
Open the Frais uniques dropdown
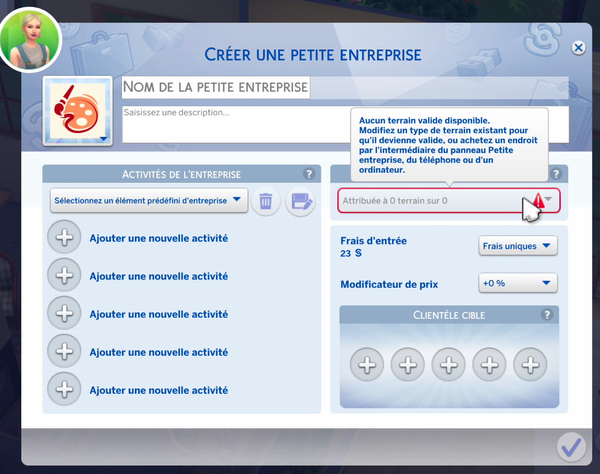pos(517,246)
